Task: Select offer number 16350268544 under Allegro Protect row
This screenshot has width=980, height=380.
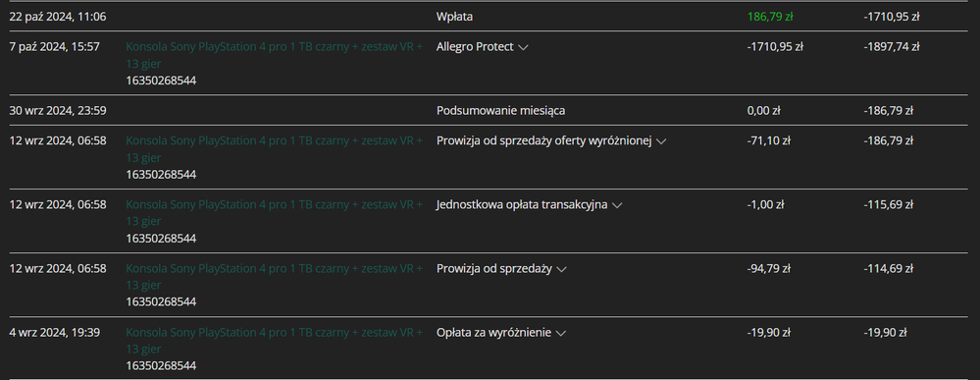Action: 161,81
